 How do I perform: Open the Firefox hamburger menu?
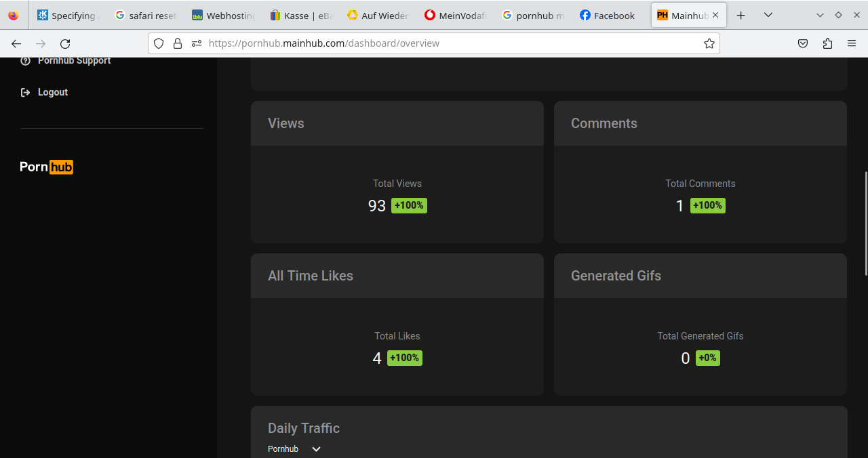pos(852,43)
